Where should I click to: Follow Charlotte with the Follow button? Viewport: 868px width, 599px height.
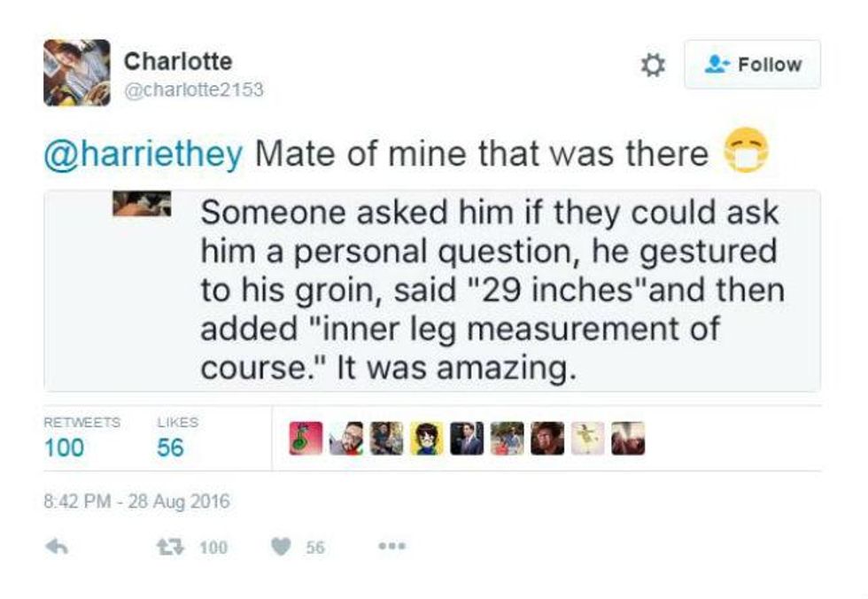coord(752,65)
